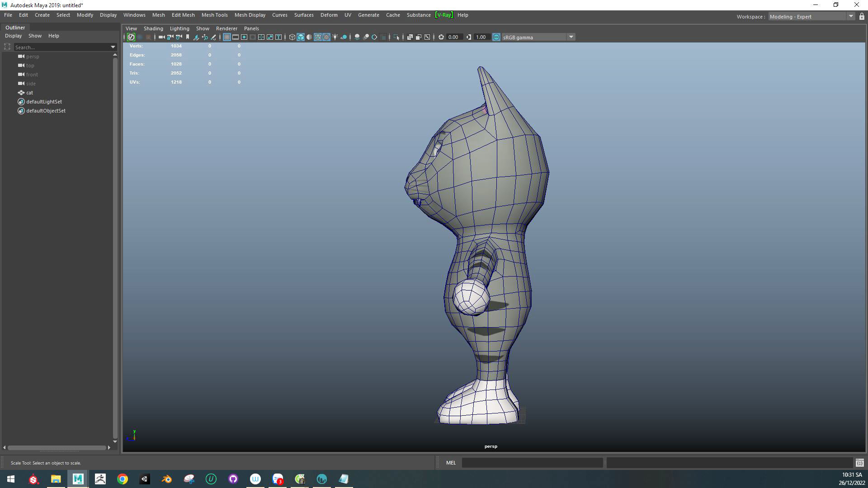
Task: Click the Image Plane icon
Action: click(196, 37)
